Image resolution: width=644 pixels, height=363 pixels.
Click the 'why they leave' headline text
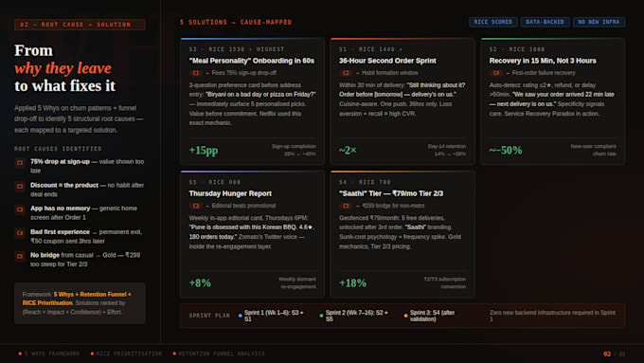(x=63, y=68)
